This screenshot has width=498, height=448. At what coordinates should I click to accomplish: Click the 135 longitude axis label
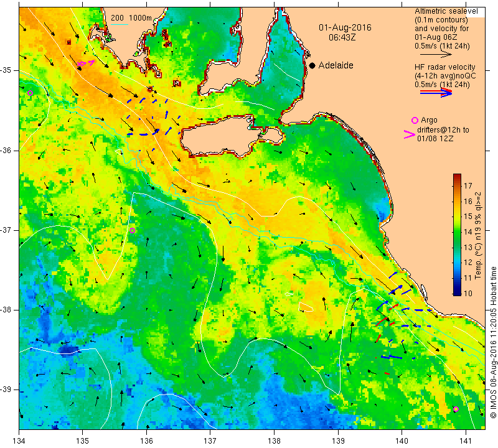[x=83, y=441]
